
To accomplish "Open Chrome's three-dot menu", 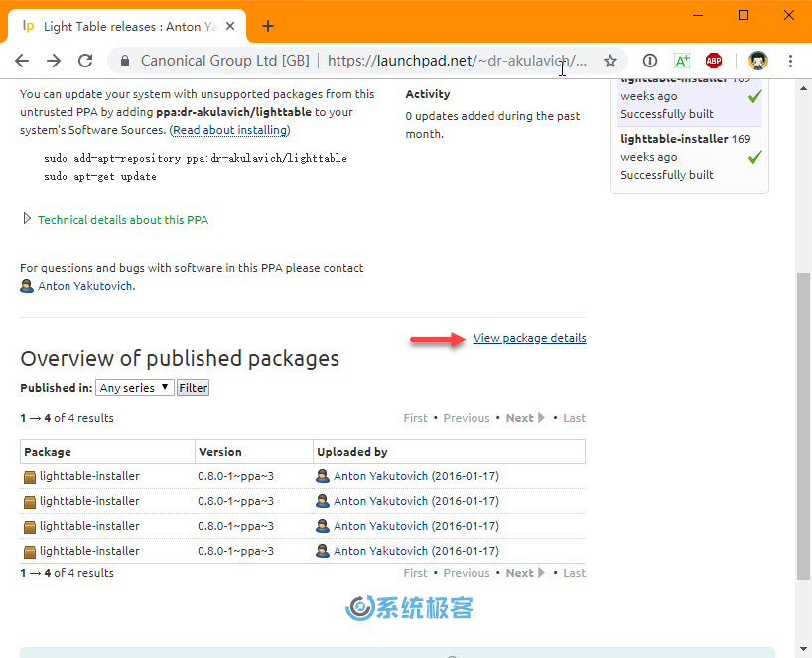I will click(790, 61).
